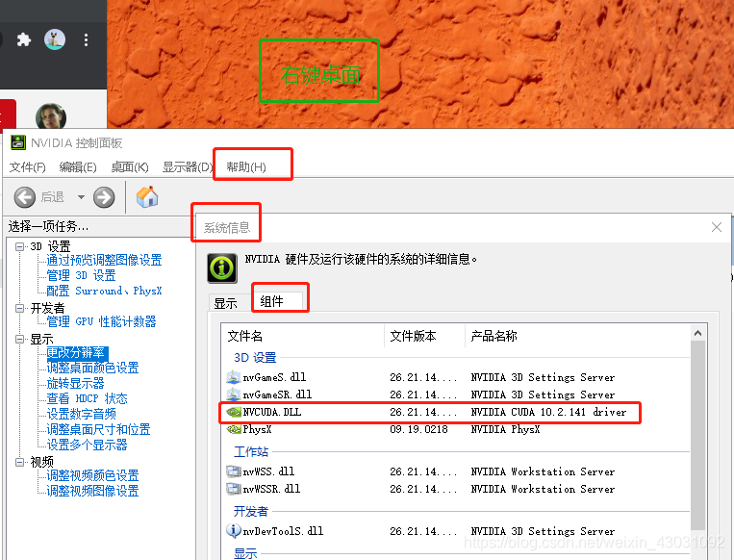734x560 pixels.
Task: Click NVIDIA PhysX product name
Action: pos(505,429)
